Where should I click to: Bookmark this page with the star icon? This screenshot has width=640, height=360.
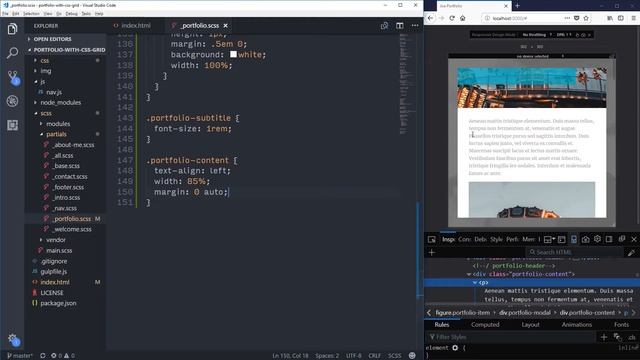[586, 18]
